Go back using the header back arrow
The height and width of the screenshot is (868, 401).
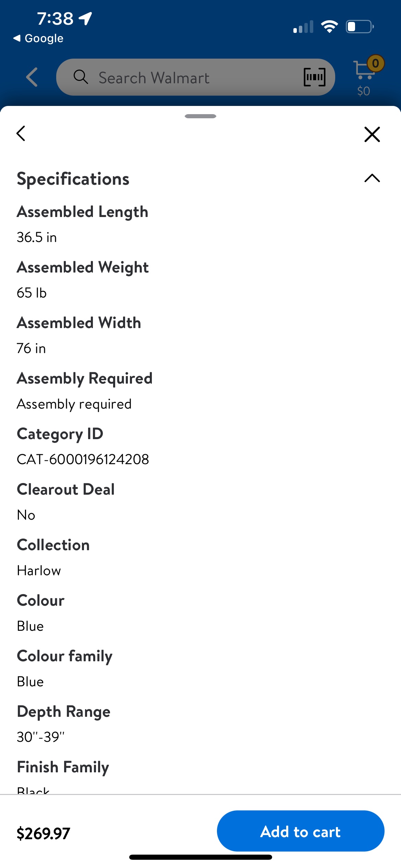pos(32,77)
